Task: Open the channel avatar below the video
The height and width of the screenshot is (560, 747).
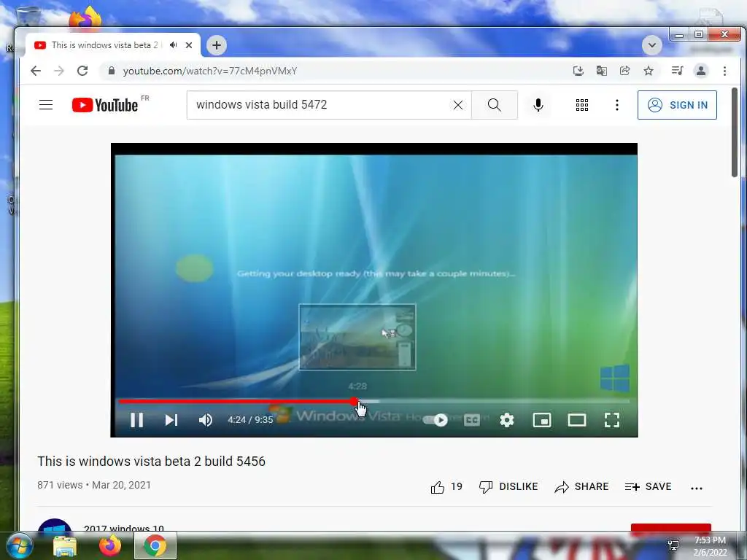Action: click(55, 525)
